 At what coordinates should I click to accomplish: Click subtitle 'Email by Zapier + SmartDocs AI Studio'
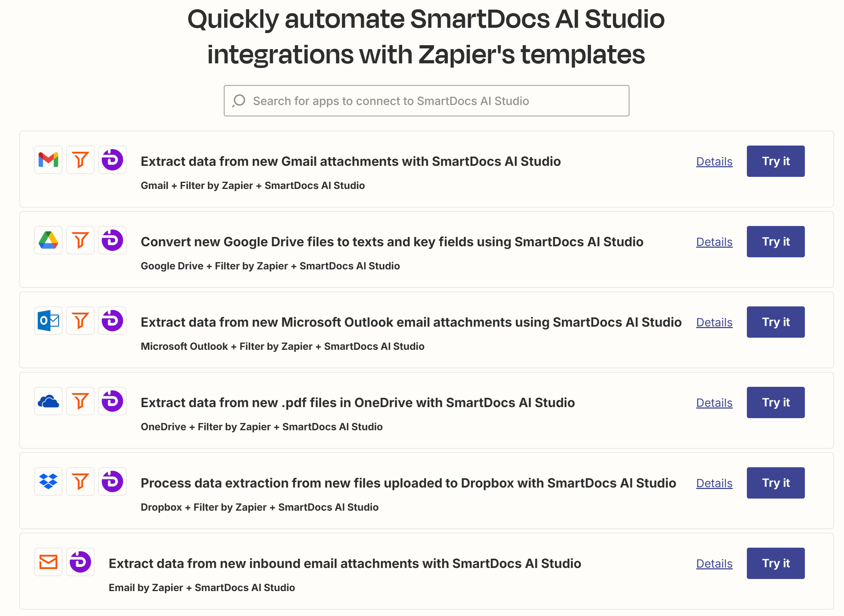tap(202, 588)
